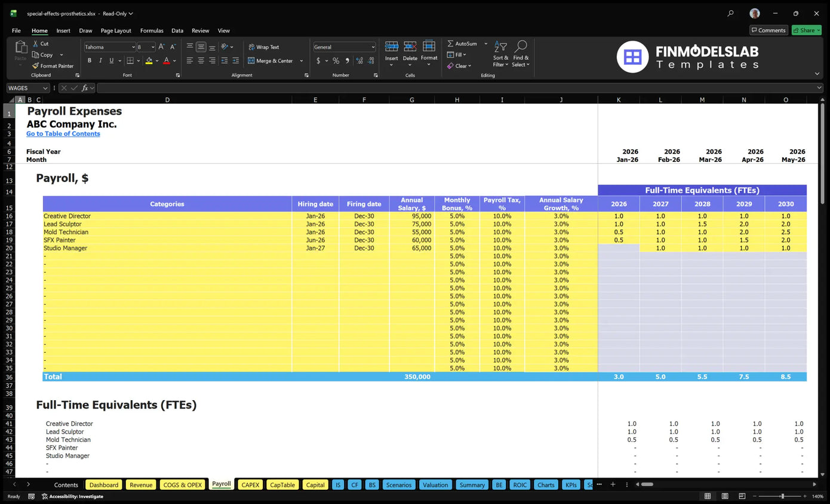Expand the WAGES name box dropdown
The width and height of the screenshot is (830, 504).
coord(45,88)
